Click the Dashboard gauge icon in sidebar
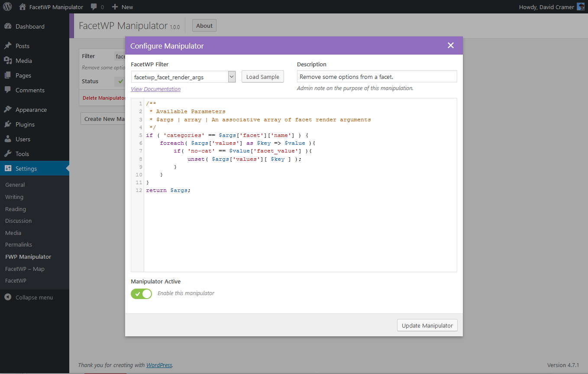This screenshot has width=588, height=374. coord(8,26)
